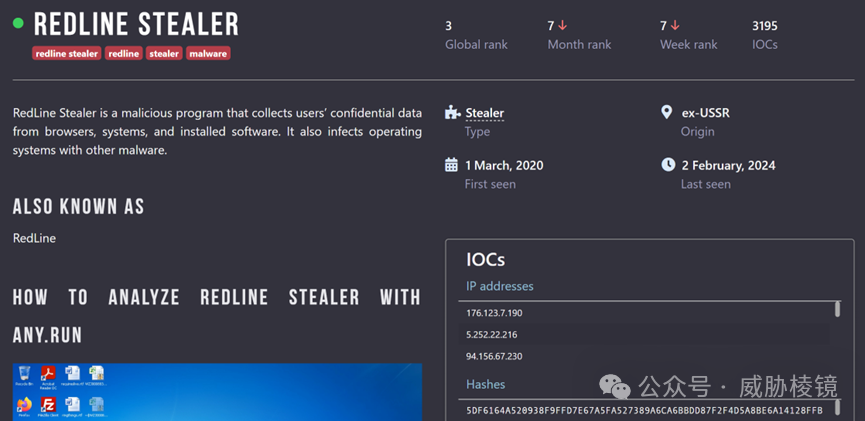865x421 pixels.
Task: Click the IP addresses scrollbar handle
Action: pos(837,308)
